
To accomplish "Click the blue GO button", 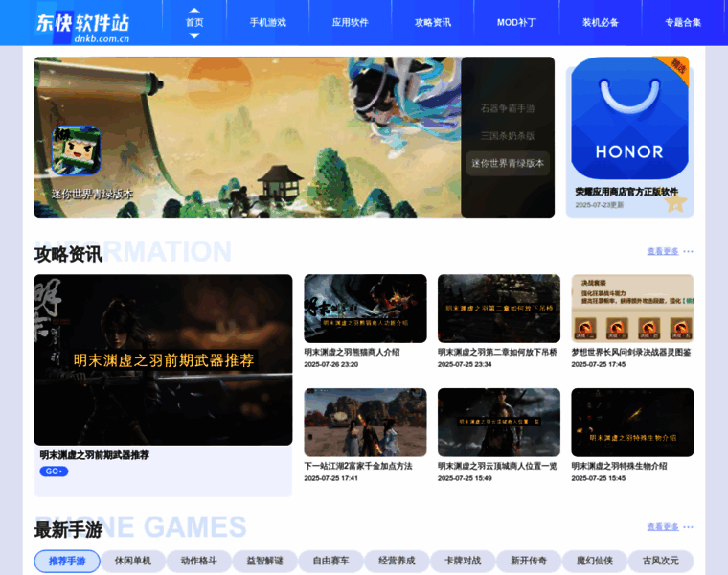I will click(x=54, y=471).
